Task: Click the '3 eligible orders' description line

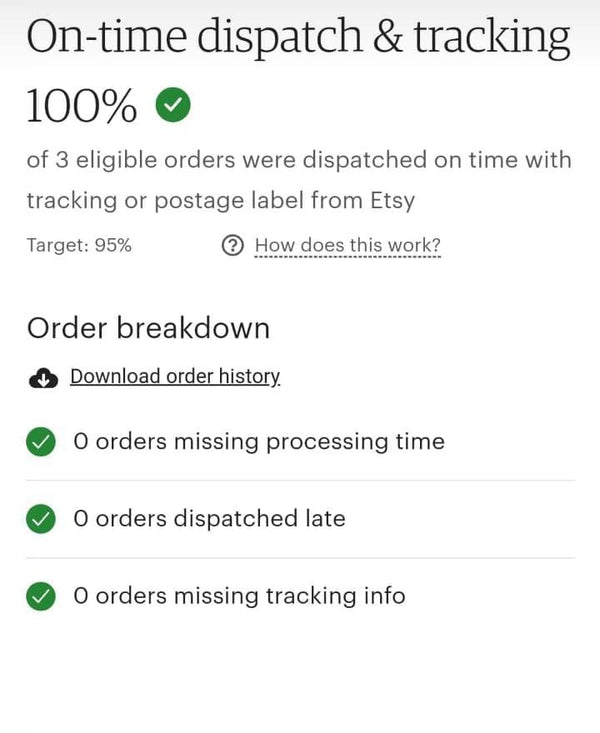Action: point(298,160)
